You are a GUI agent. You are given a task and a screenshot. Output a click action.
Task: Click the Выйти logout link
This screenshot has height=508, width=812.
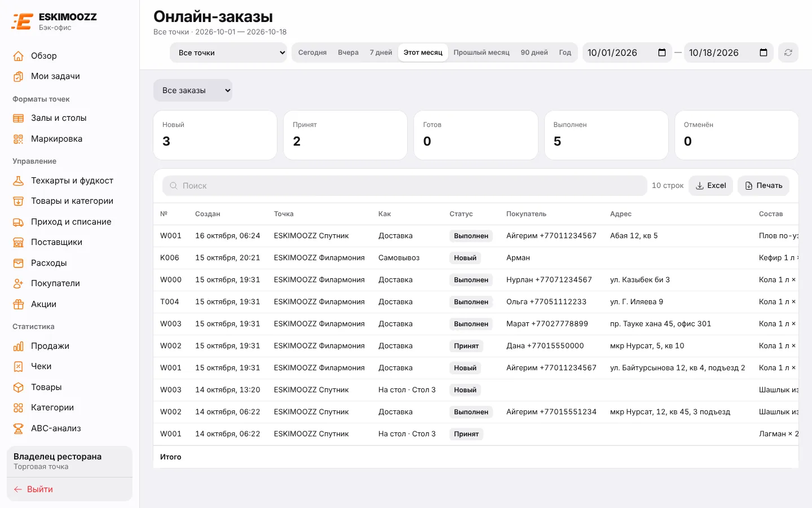pos(33,489)
